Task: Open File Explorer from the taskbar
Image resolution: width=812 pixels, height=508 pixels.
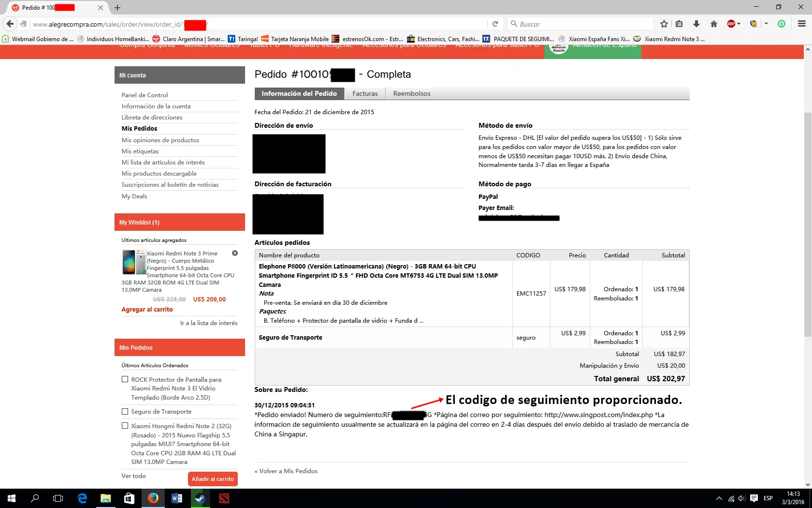Action: (x=105, y=498)
